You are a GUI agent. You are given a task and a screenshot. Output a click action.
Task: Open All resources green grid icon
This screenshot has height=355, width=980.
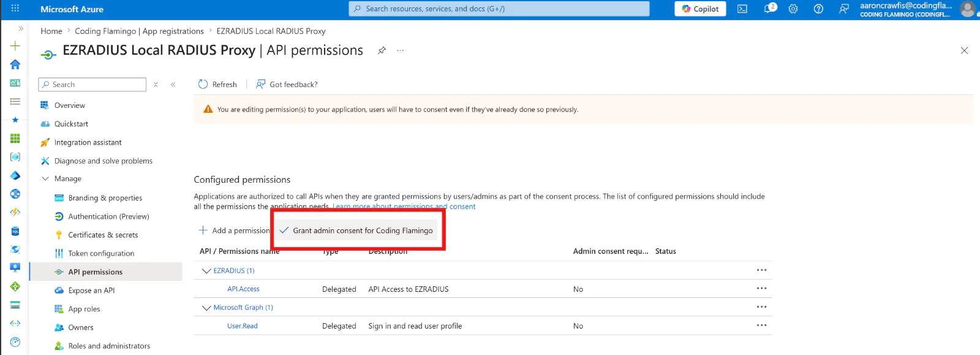coord(15,139)
